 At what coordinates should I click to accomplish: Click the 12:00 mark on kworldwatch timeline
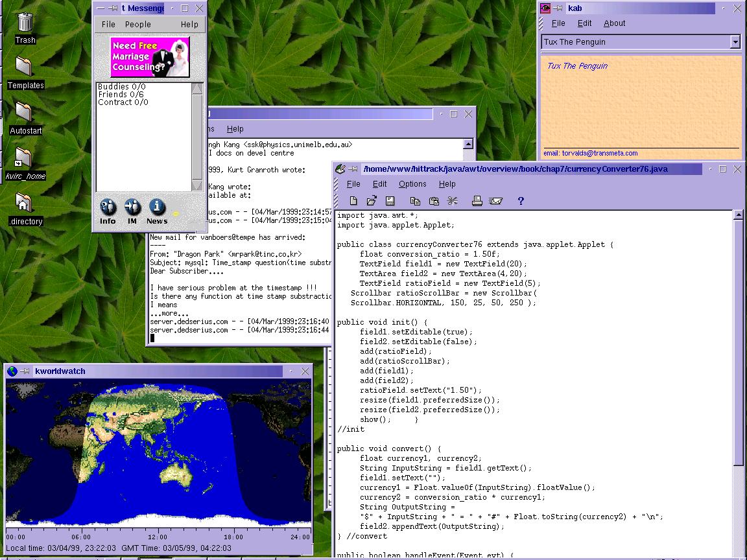pos(157,537)
